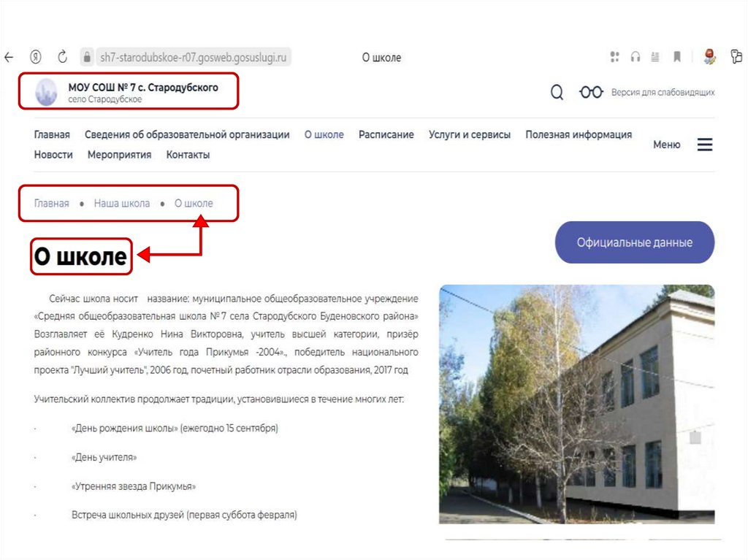Click the padlock site security icon

pyautogui.click(x=87, y=57)
